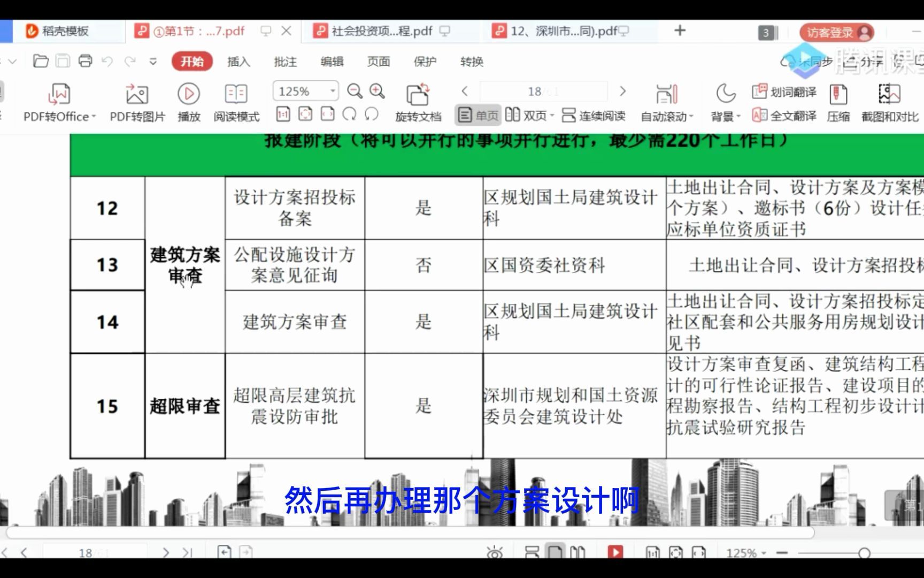The image size is (924, 578).
Task: Open the 页面 ribbon tab
Action: click(x=378, y=62)
